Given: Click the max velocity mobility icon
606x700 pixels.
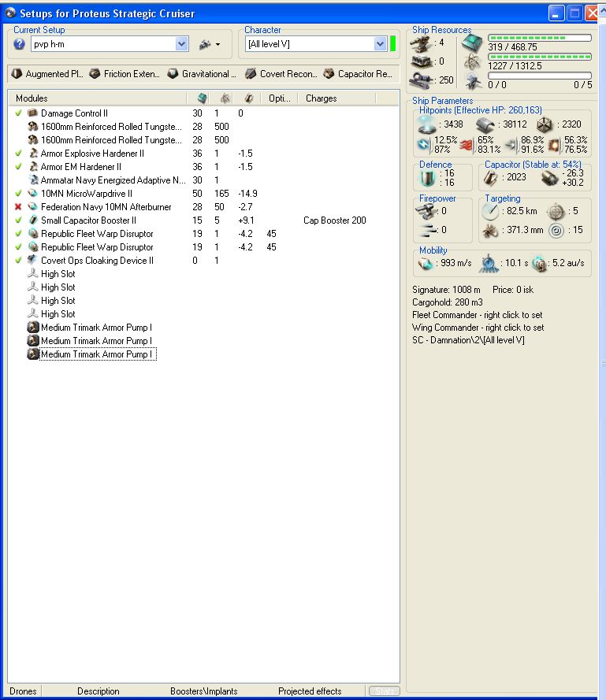Looking at the screenshot, I should pos(426,264).
